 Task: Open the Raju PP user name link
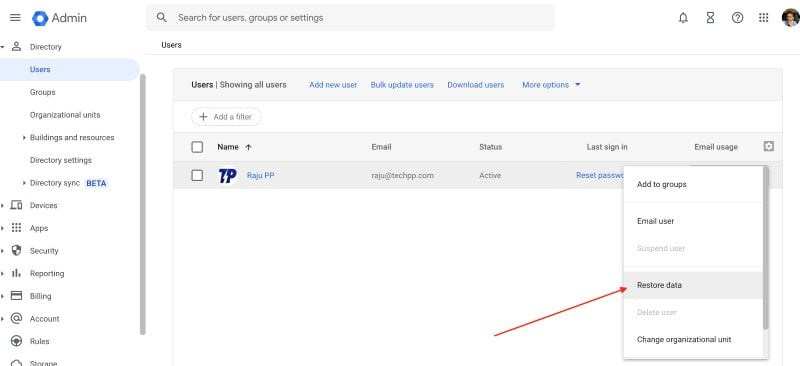(x=261, y=175)
